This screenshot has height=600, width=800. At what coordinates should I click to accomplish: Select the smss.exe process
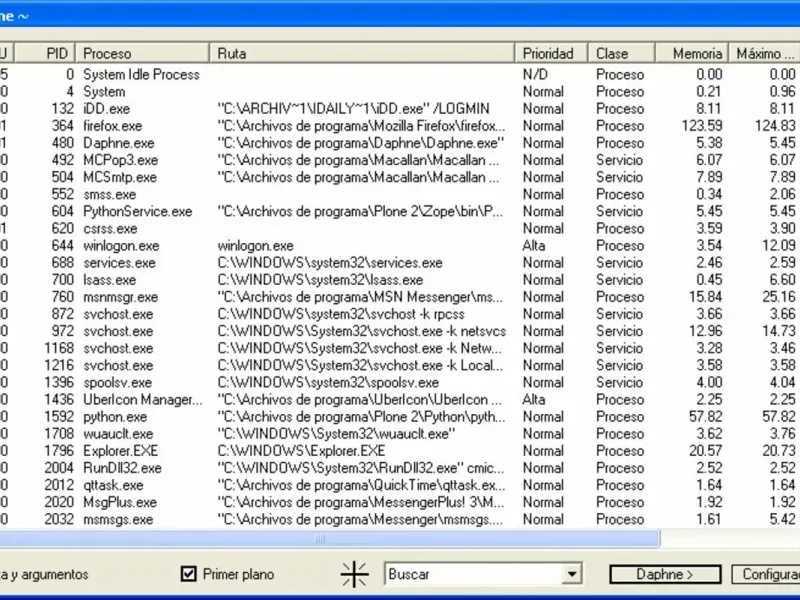pyautogui.click(x=110, y=194)
